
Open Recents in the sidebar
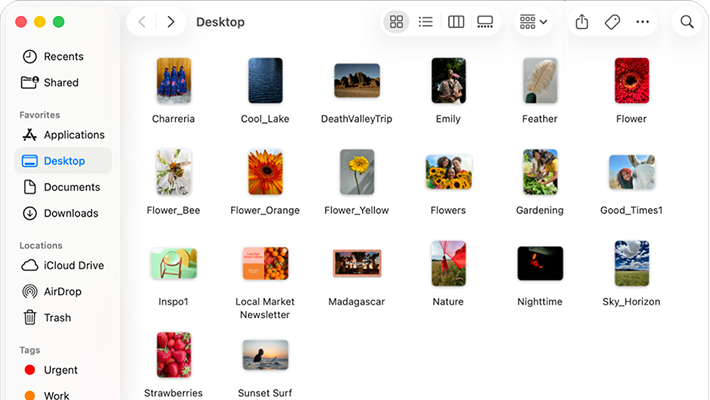point(63,57)
